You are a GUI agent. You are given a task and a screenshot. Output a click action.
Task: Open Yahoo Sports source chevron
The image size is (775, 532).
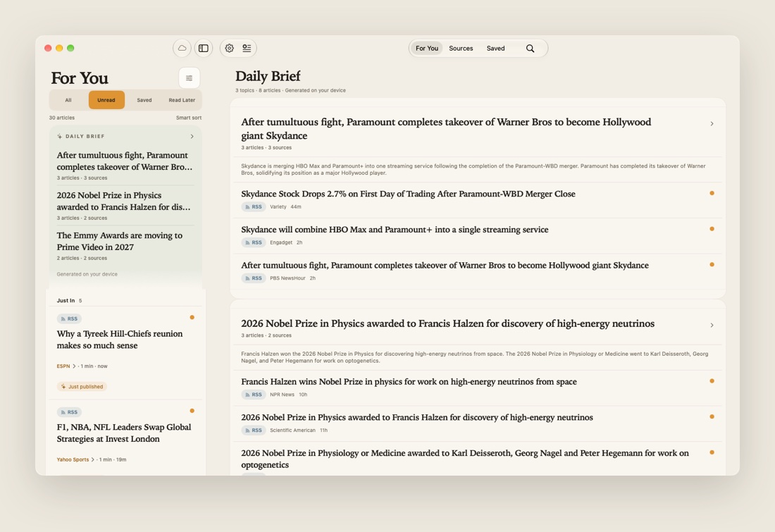tap(92, 460)
